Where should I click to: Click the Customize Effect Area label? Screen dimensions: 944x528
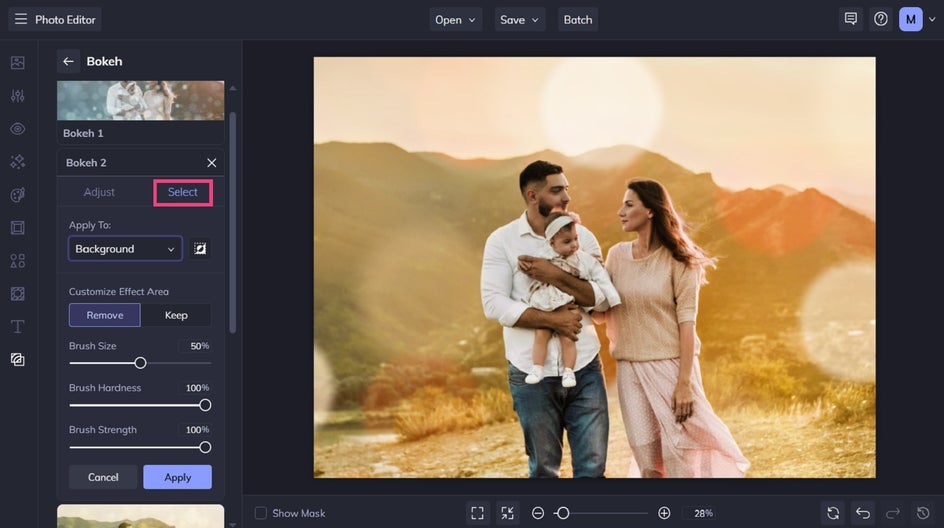pos(119,291)
